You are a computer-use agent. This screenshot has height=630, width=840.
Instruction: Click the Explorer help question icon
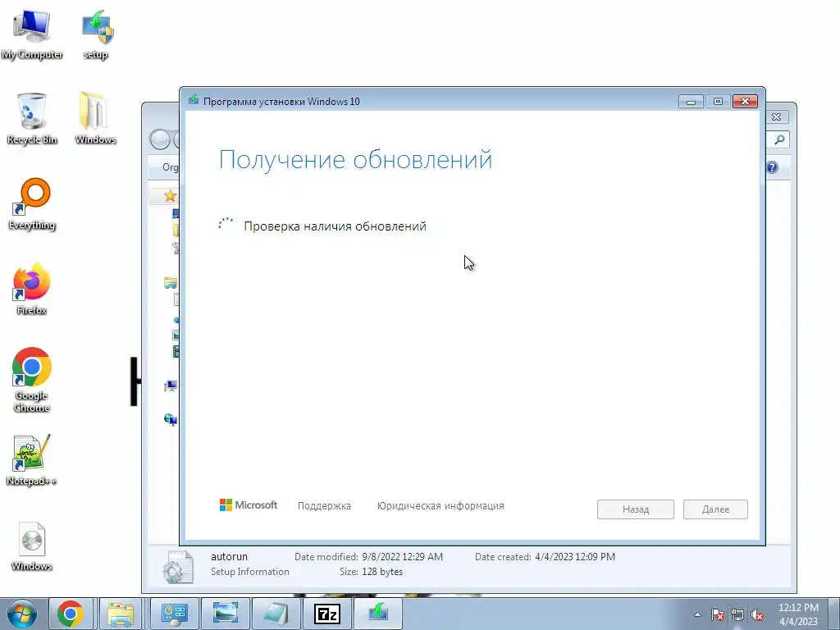pyautogui.click(x=772, y=167)
